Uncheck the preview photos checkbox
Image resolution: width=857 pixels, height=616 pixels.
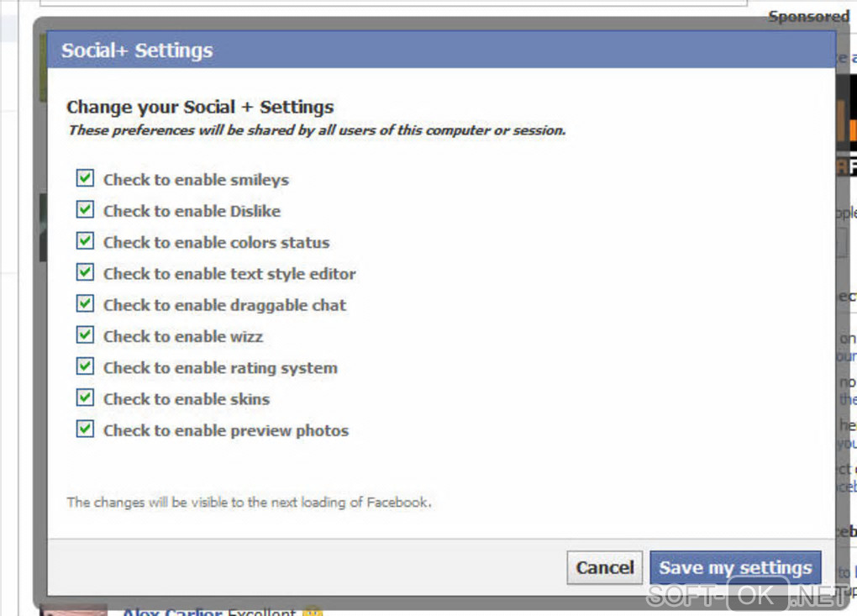pos(85,429)
